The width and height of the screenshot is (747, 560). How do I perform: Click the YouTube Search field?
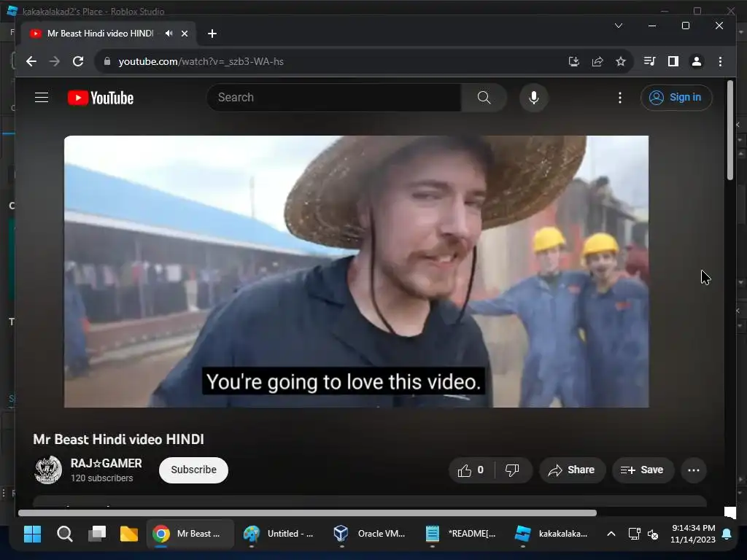pos(334,98)
